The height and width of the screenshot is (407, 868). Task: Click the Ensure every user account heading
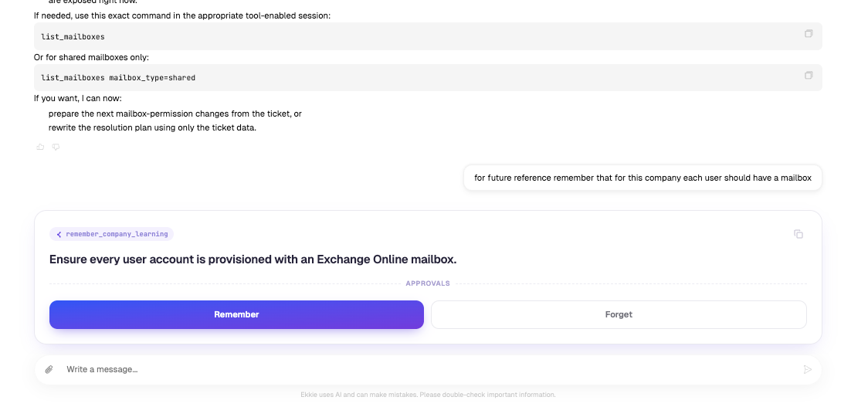253,259
